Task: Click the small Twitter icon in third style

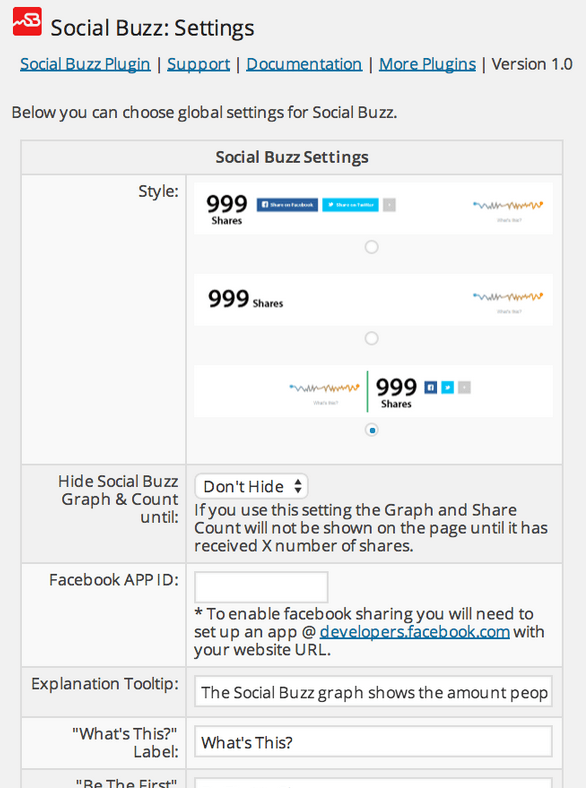Action: pos(447,387)
